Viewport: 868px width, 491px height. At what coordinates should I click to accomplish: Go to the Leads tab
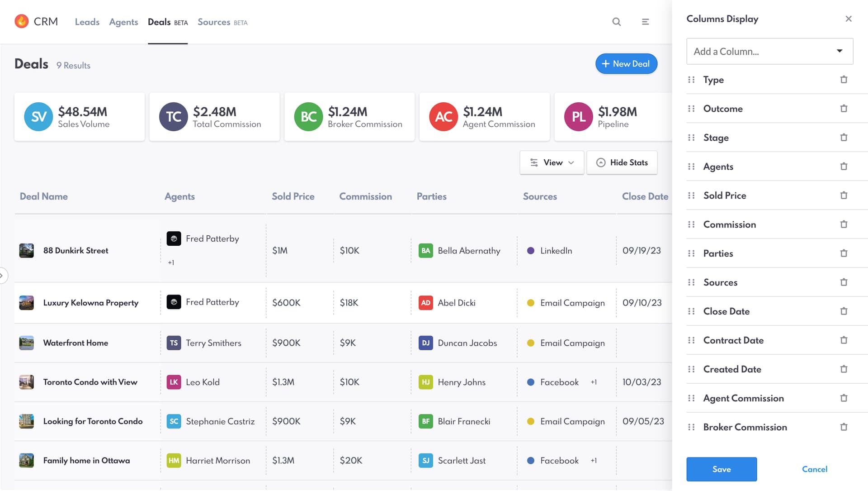tap(87, 22)
